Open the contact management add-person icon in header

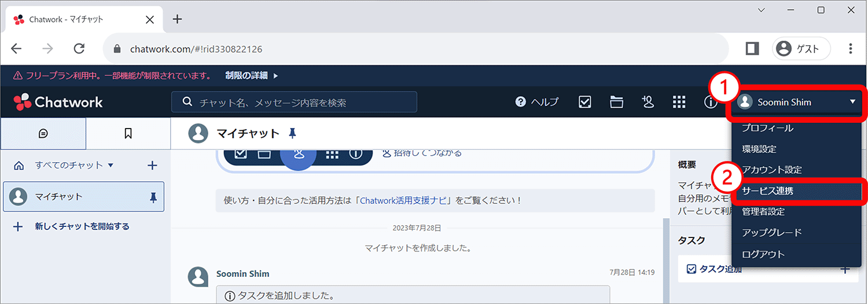click(x=648, y=102)
